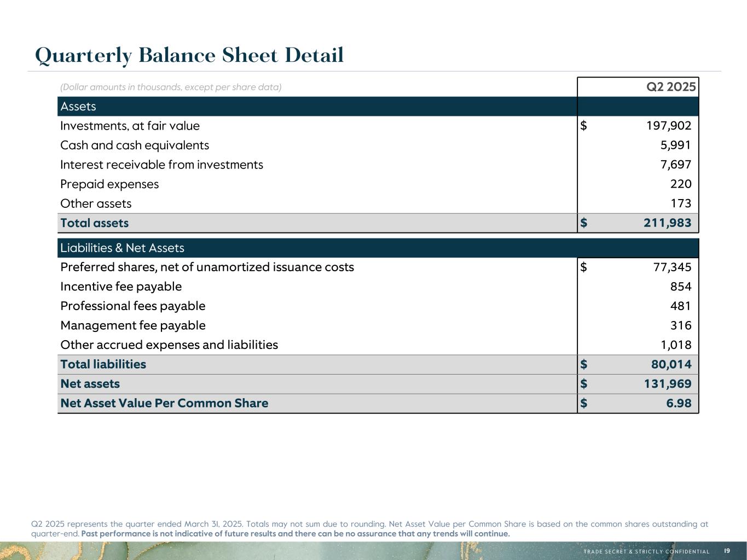This screenshot has width=747, height=560.
Task: Select the Preferred shares row label
Action: 207,267
